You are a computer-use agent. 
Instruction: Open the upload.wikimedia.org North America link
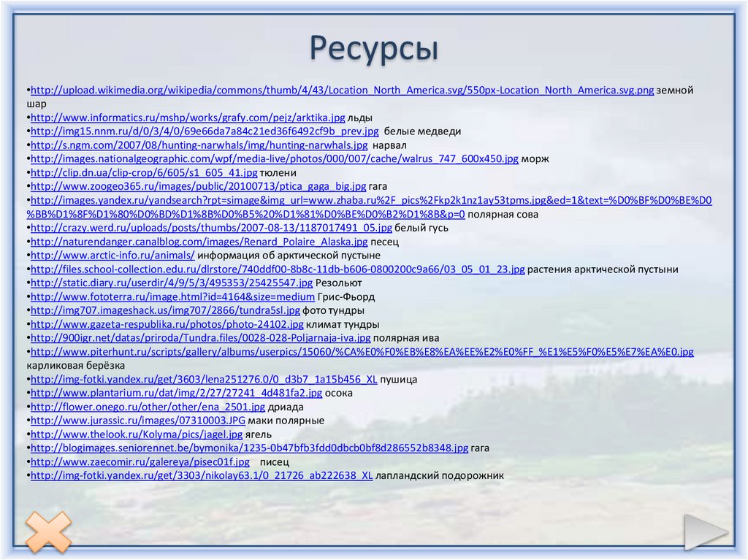coord(342,90)
